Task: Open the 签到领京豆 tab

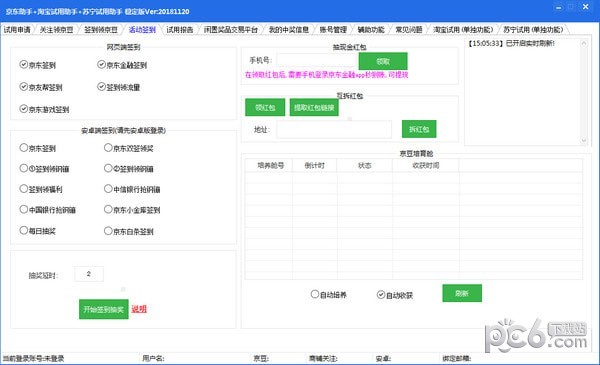Action: 101,29
